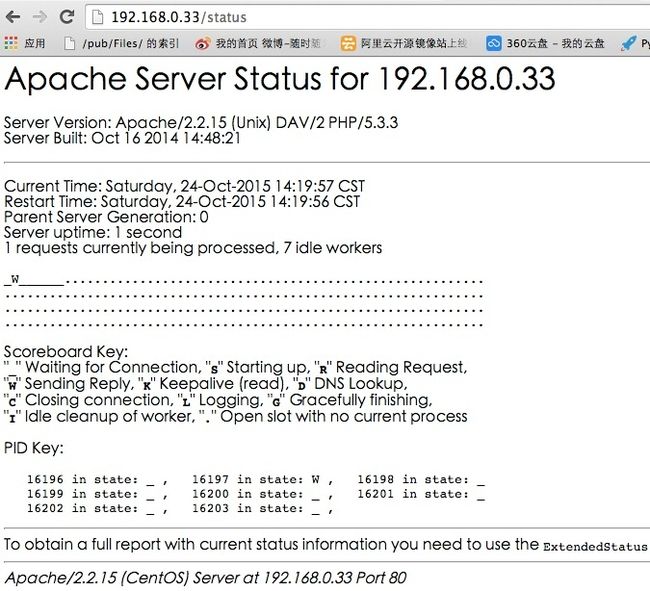This screenshot has width=650, height=591.
Task: Click the Parent Server Generation: 0 text
Action: [x=106, y=217]
